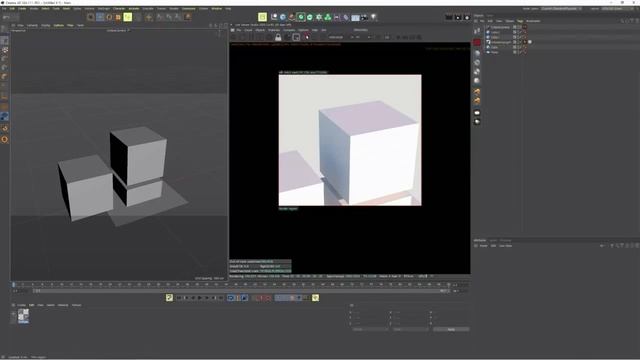
Task: Play the animation forward
Action: click(200, 298)
